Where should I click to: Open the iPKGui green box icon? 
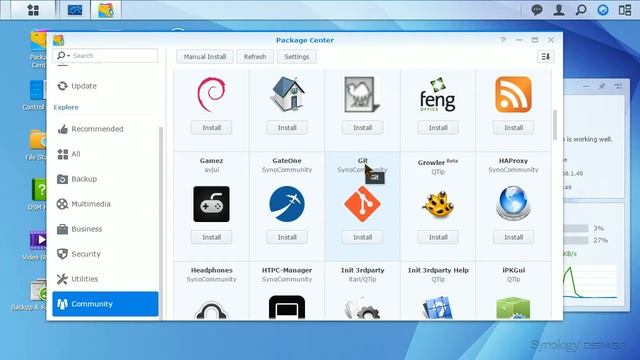point(513,308)
